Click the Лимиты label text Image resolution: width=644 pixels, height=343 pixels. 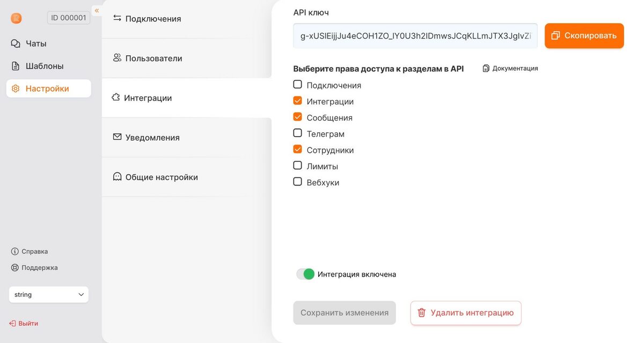pos(323,167)
